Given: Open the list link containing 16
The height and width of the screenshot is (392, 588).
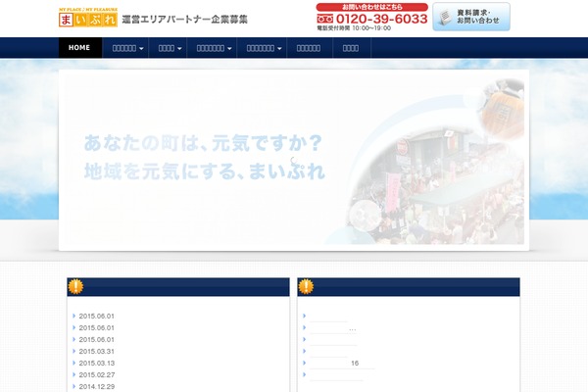Looking at the screenshot, I should click(x=342, y=364).
